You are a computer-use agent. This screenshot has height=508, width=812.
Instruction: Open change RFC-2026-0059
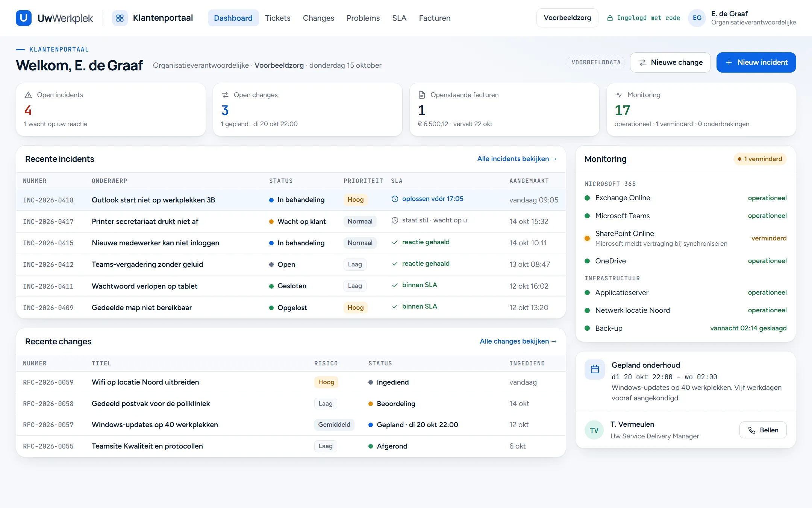coord(291,382)
